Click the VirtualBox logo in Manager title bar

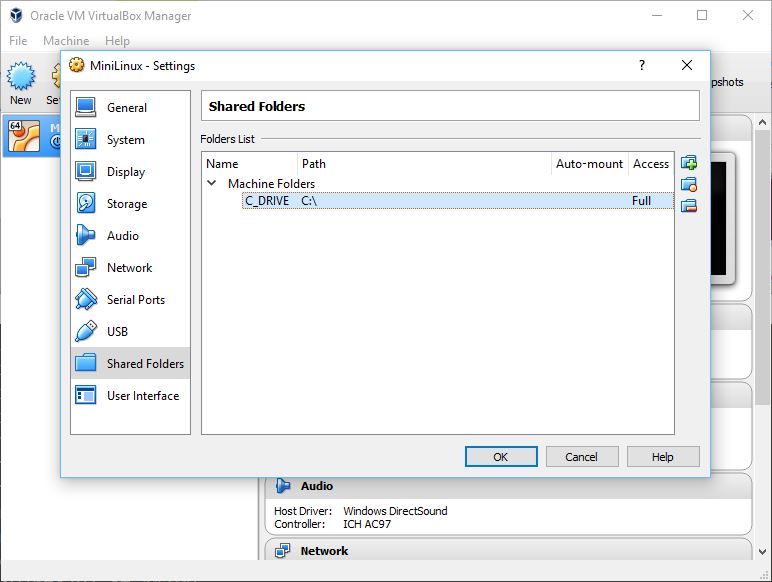(x=16, y=15)
